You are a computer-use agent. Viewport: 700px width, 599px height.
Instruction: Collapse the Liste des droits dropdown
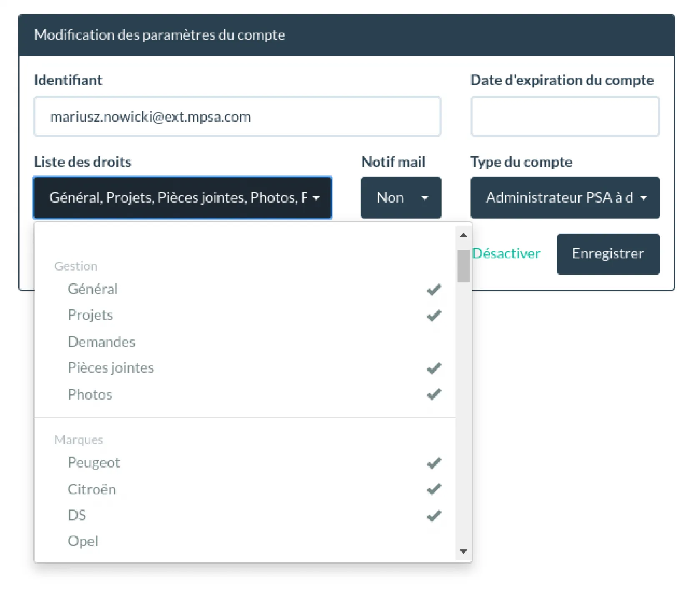[182, 198]
